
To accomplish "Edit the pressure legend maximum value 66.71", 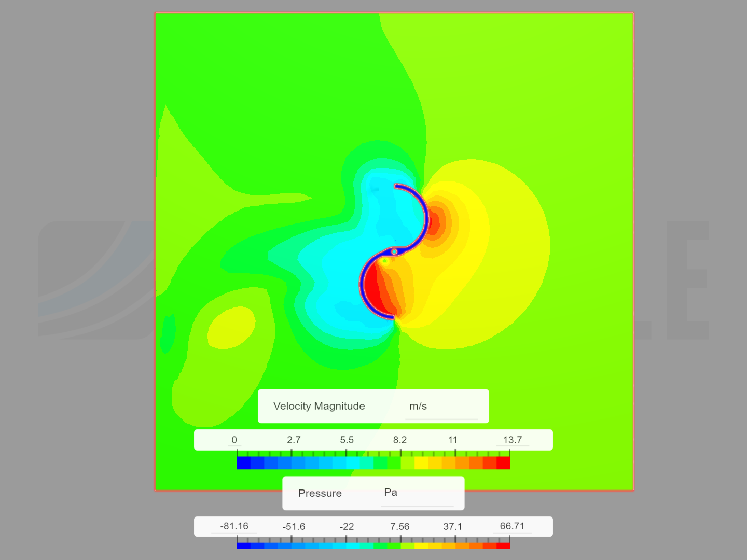I will click(513, 526).
